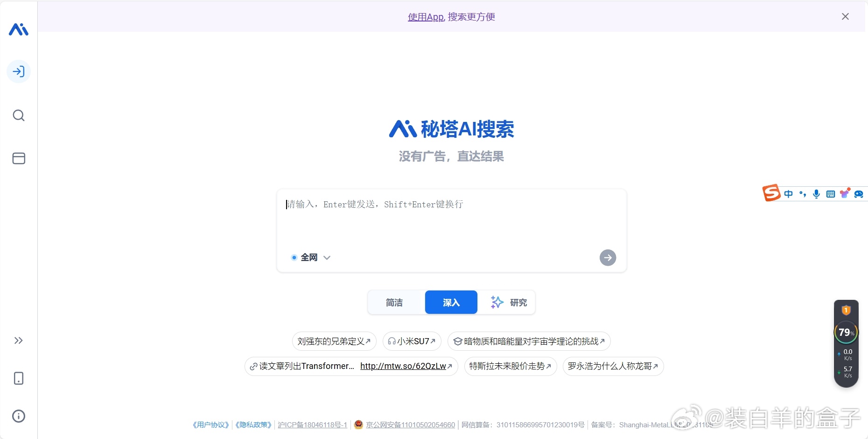Click the security shield widget icon
Screen dimensions: 868x439
pos(846,310)
